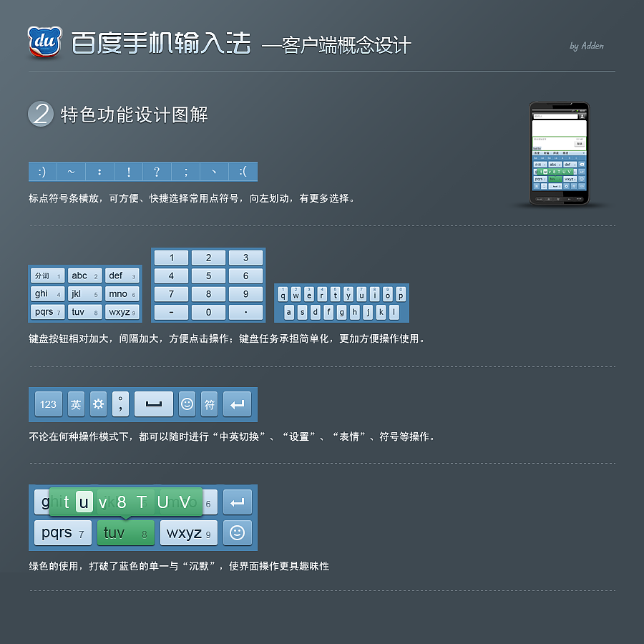Tap digit 7 on the numeric keypad

171,294
